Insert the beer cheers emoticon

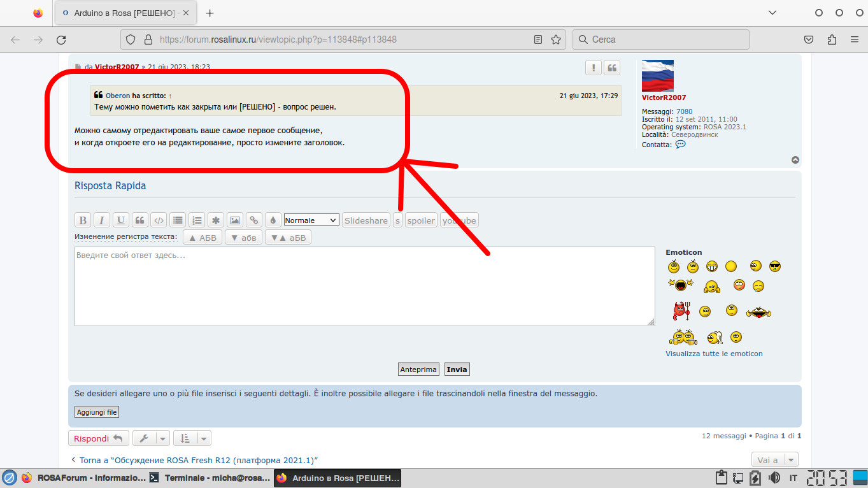coord(683,336)
